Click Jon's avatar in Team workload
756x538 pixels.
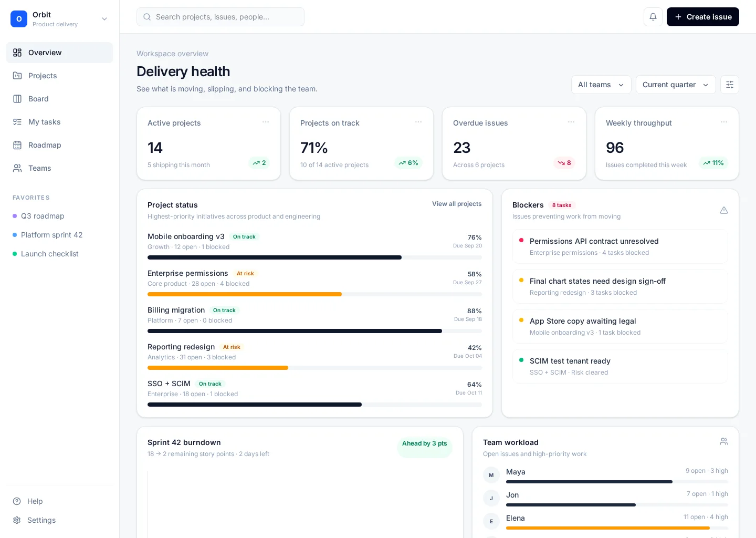point(491,498)
